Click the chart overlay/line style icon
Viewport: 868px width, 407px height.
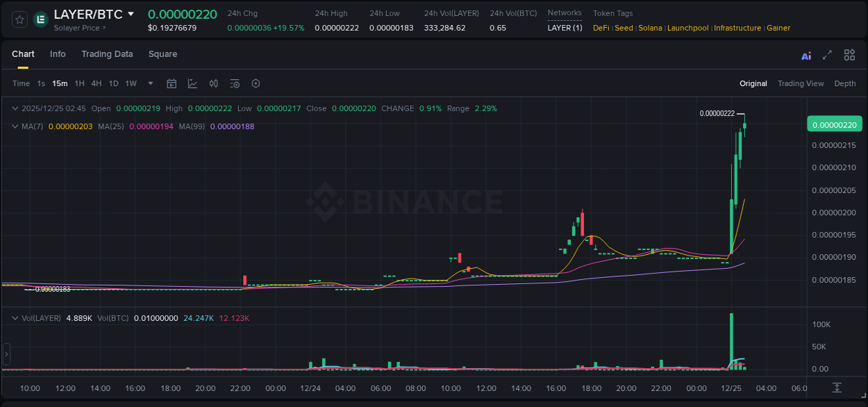[192, 83]
